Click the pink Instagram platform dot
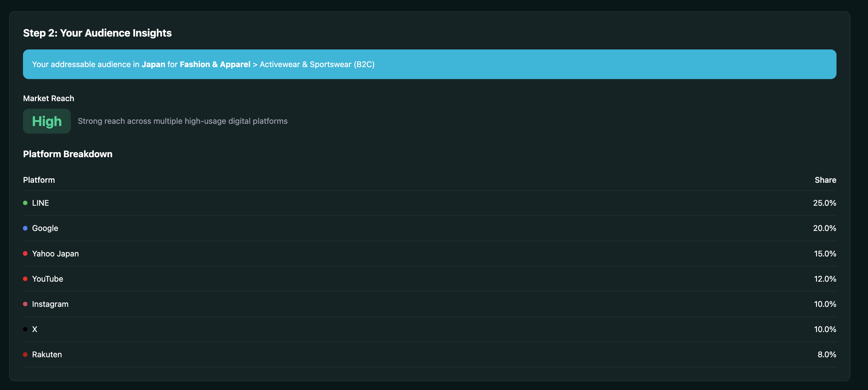868x390 pixels. (x=25, y=304)
